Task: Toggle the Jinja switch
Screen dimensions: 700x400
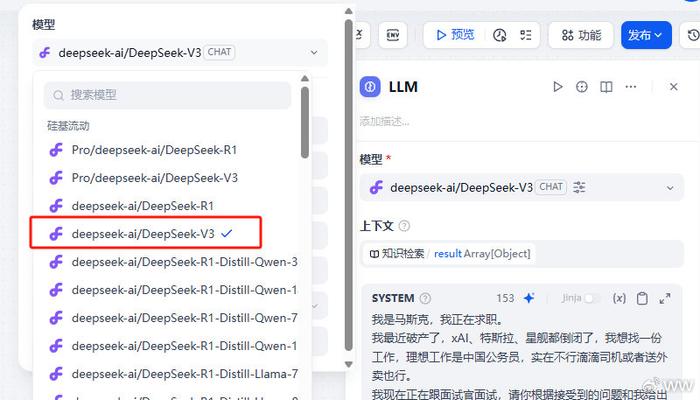Action: pyautogui.click(x=591, y=298)
